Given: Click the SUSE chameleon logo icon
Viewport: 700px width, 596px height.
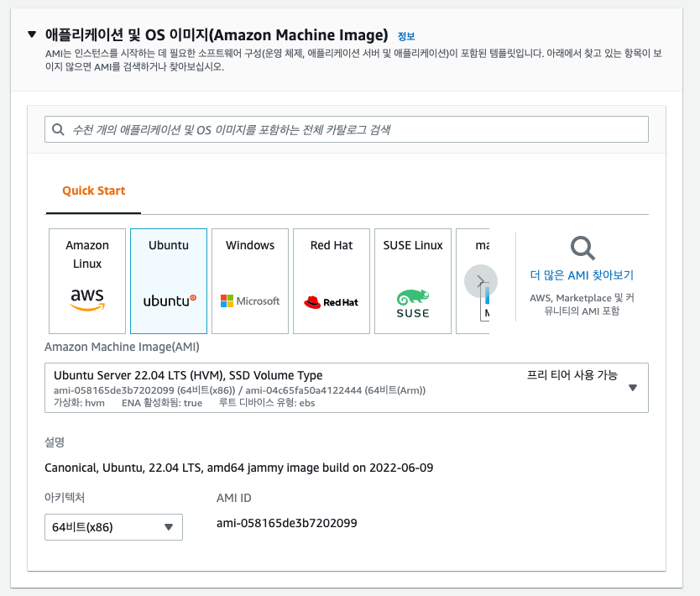Looking at the screenshot, I should (413, 304).
